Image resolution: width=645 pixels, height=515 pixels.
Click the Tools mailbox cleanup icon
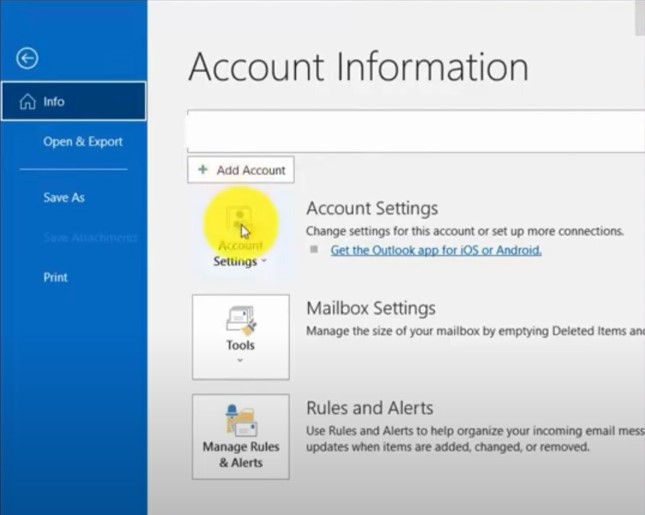pyautogui.click(x=241, y=320)
